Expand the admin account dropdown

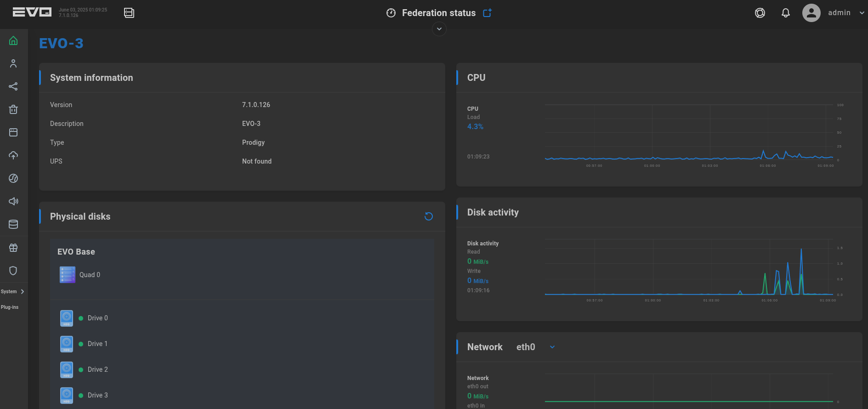pos(862,13)
